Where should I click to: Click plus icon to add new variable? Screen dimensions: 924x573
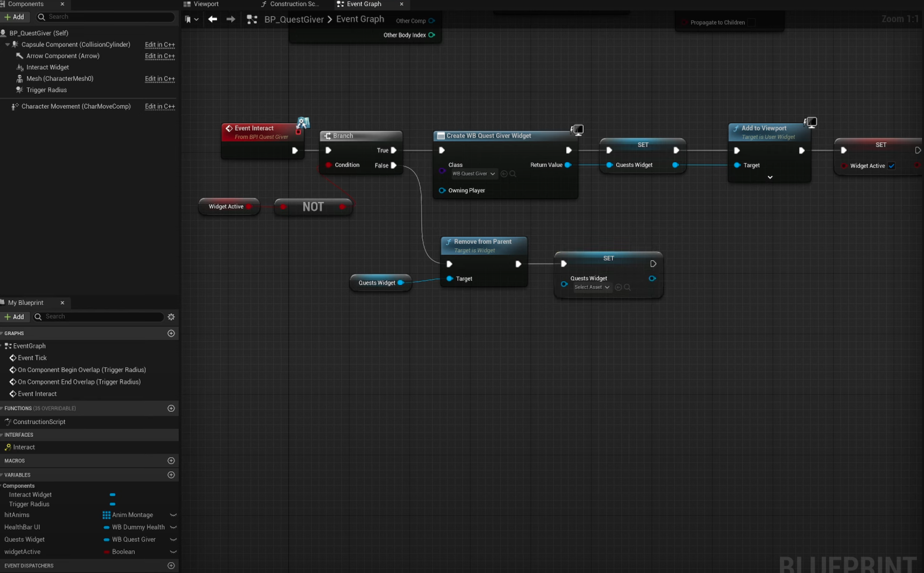click(171, 475)
